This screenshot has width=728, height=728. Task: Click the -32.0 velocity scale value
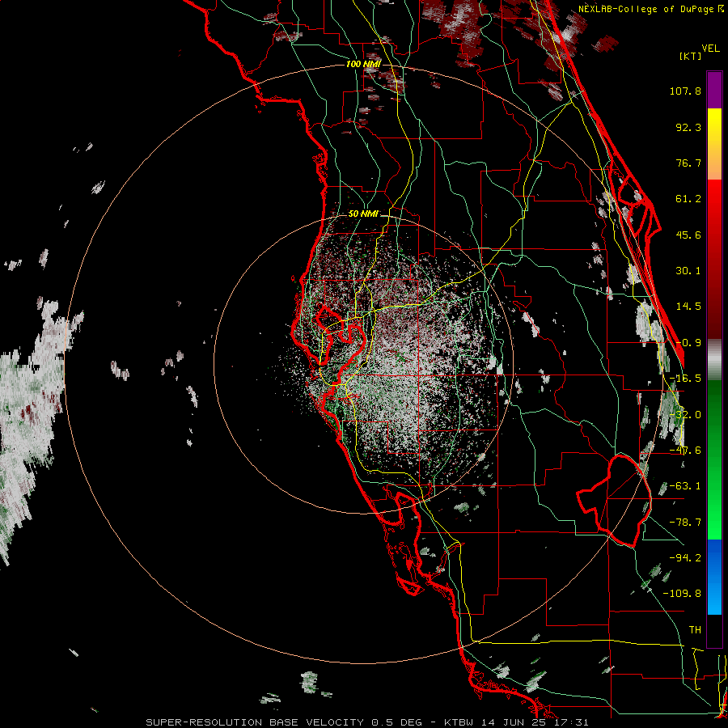coord(685,415)
